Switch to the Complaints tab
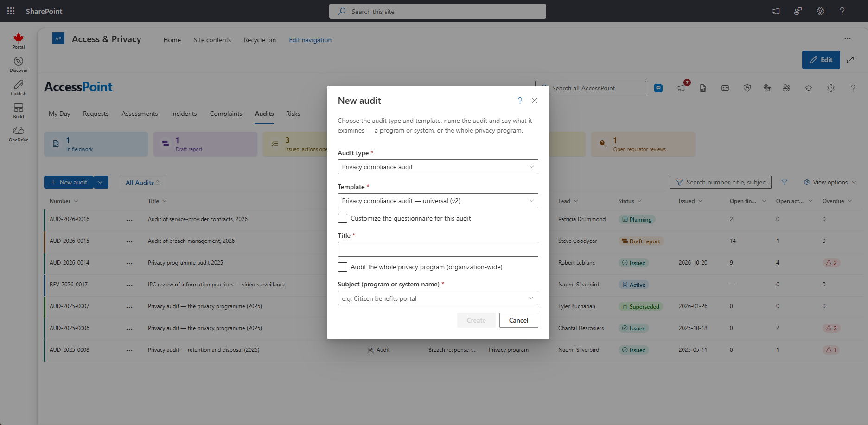The height and width of the screenshot is (425, 868). 226,114
